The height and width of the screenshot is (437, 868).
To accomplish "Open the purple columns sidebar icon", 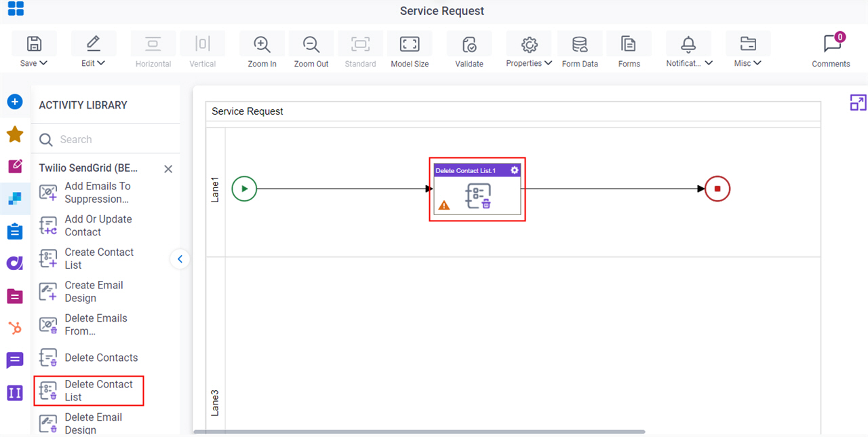I will (x=15, y=393).
